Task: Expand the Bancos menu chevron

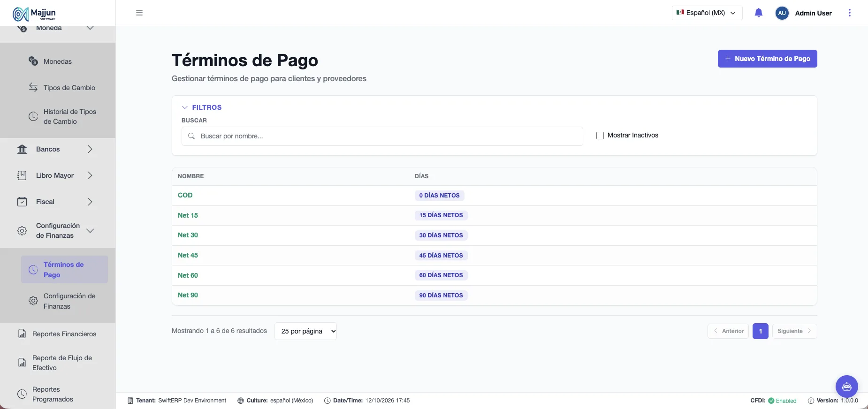Action: [x=90, y=149]
